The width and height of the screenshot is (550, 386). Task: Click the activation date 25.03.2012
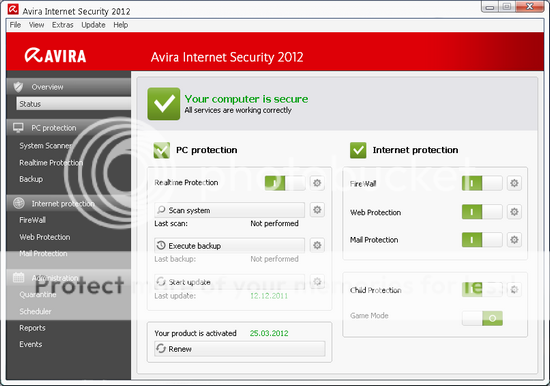click(x=269, y=333)
